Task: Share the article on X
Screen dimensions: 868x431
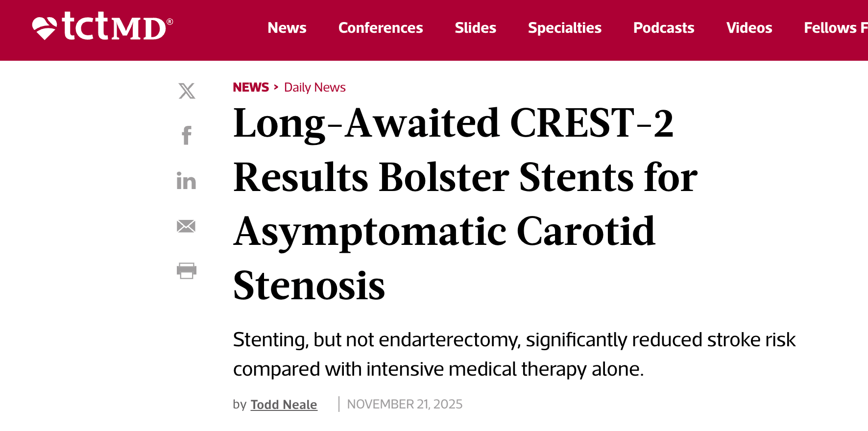Action: click(187, 91)
